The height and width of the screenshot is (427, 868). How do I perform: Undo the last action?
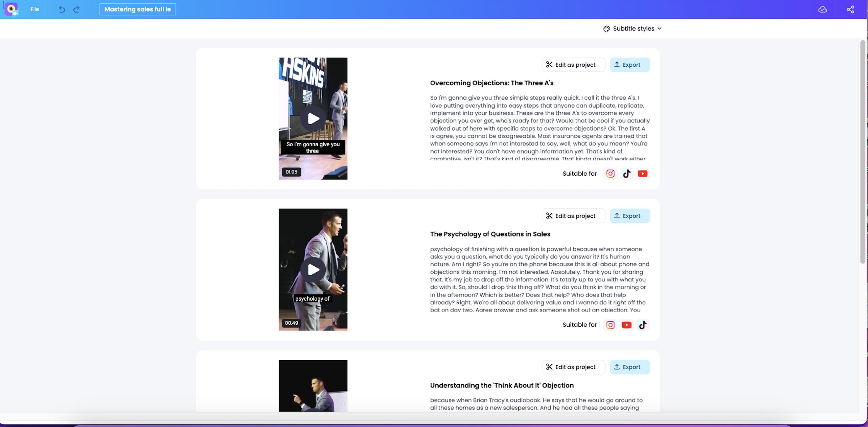(62, 9)
